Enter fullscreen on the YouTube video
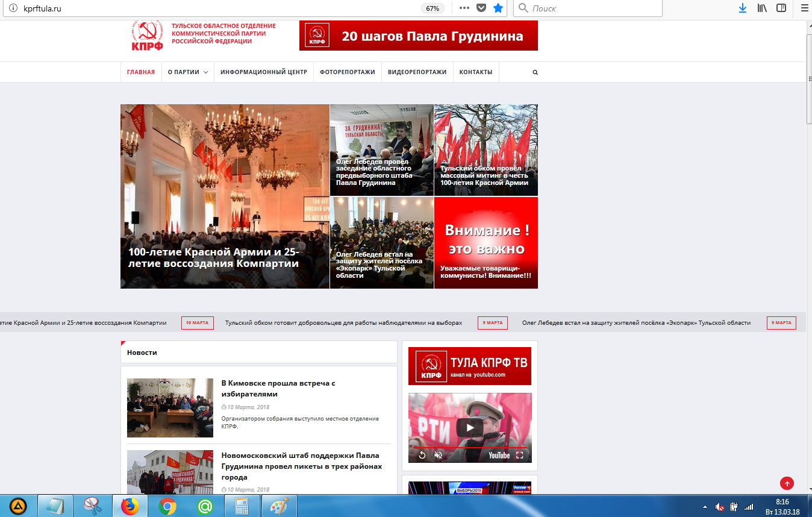 [x=520, y=456]
